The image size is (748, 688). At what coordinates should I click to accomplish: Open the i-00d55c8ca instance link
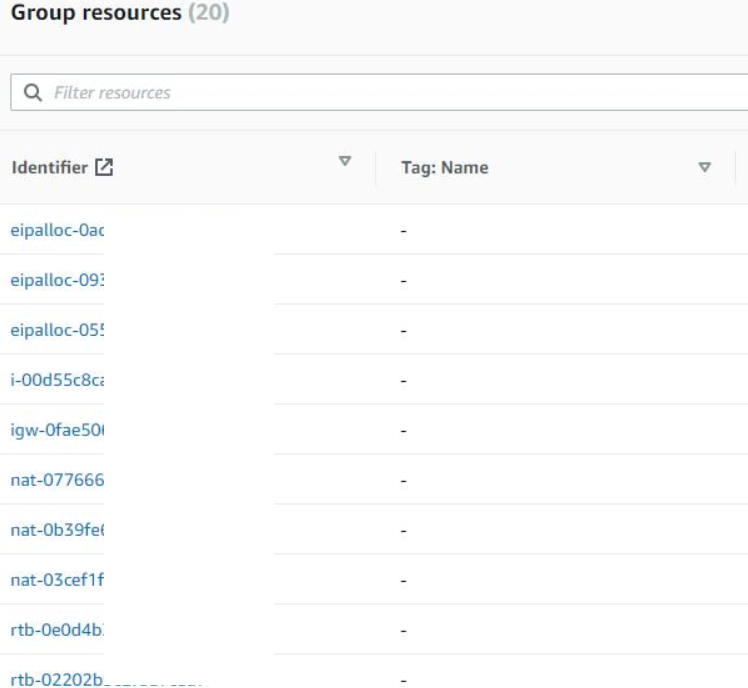click(x=57, y=380)
